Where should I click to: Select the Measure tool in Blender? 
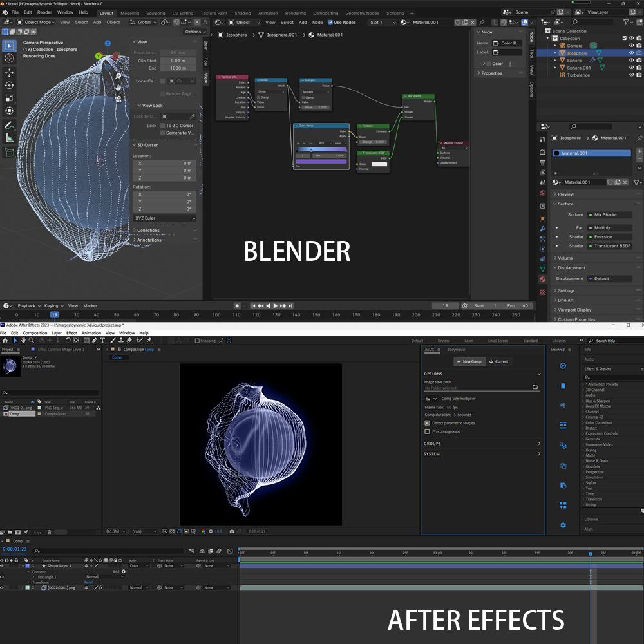[9, 138]
